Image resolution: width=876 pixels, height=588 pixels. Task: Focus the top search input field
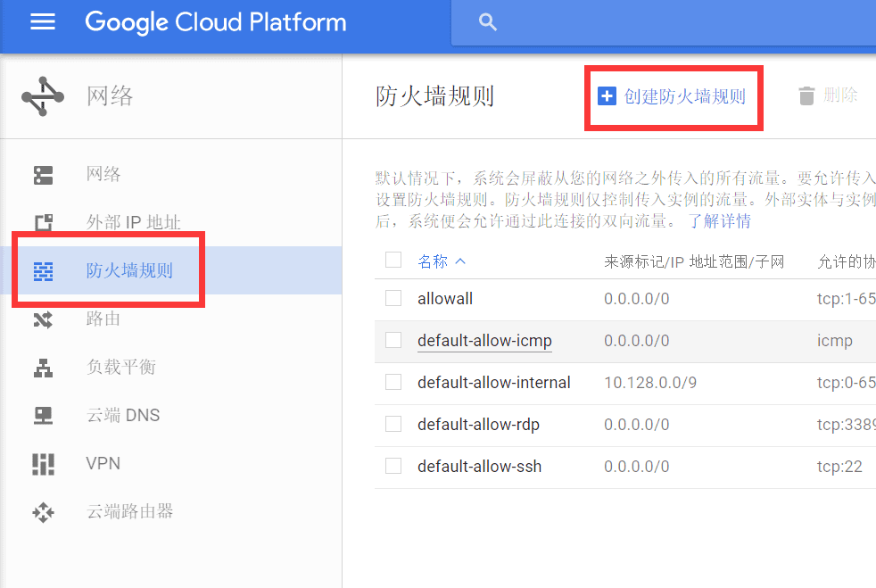(663, 22)
